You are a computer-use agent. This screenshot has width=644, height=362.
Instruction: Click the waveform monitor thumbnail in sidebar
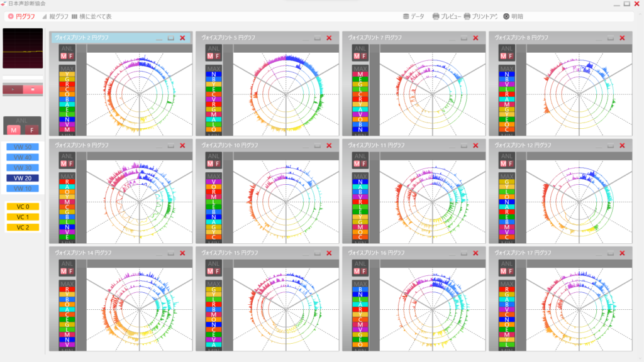coord(23,48)
